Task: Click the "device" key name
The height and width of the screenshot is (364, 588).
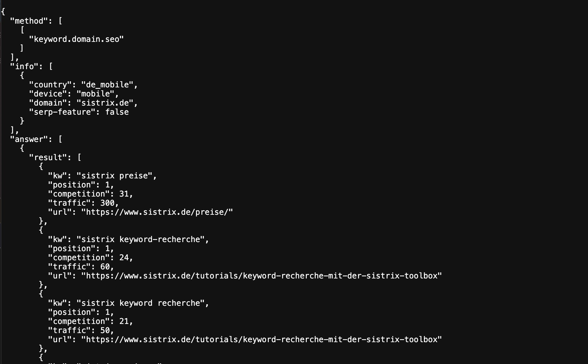Action: pyautogui.click(x=48, y=94)
